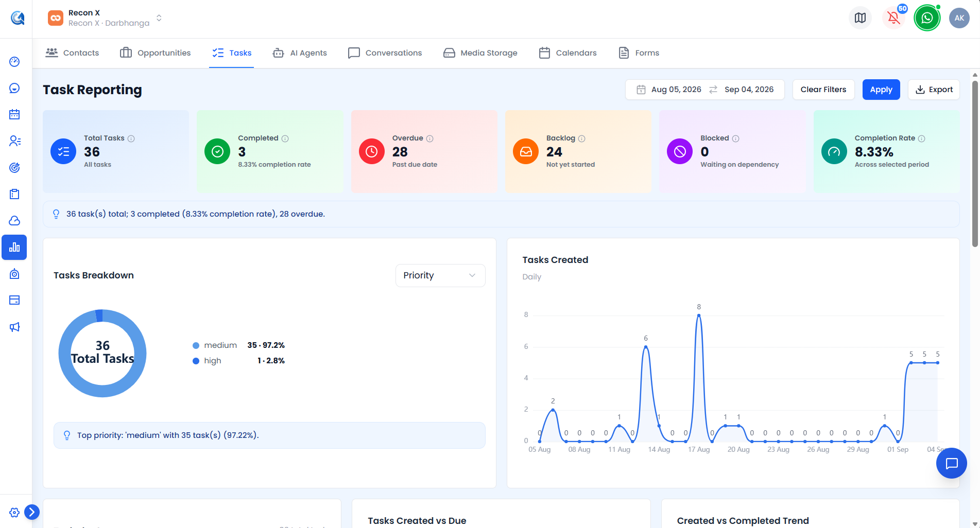Export the task report
Image resolution: width=980 pixels, height=528 pixels.
pos(934,90)
